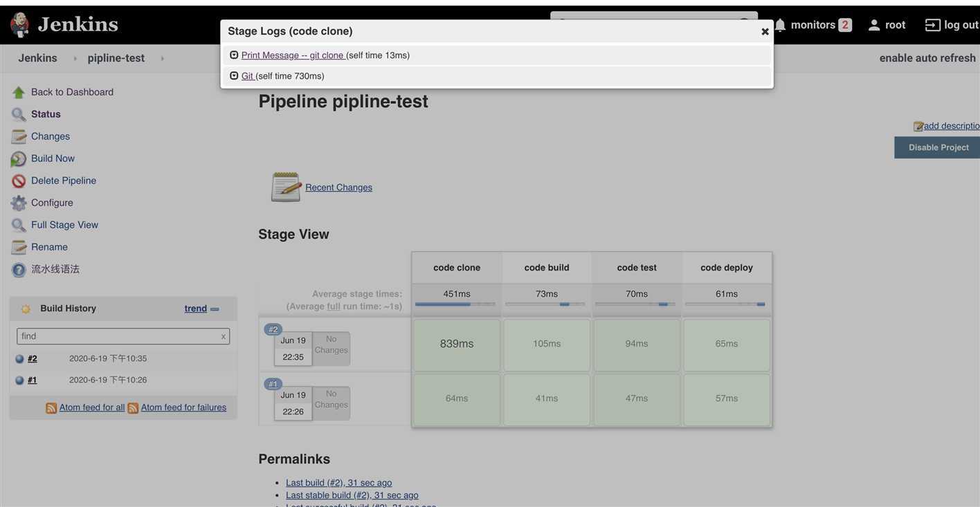Go Back to Dashboard
This screenshot has height=507, width=980.
click(x=72, y=92)
